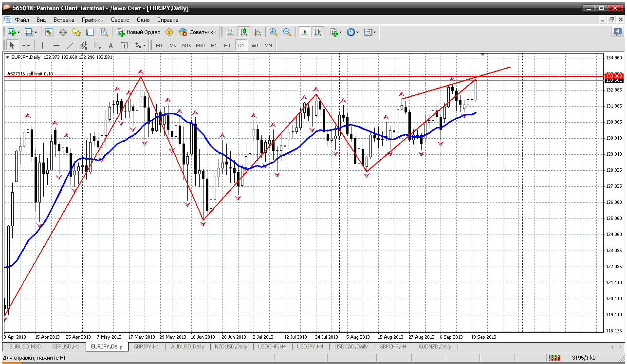Set timeframe to MN
627x364 pixels.
coord(268,45)
